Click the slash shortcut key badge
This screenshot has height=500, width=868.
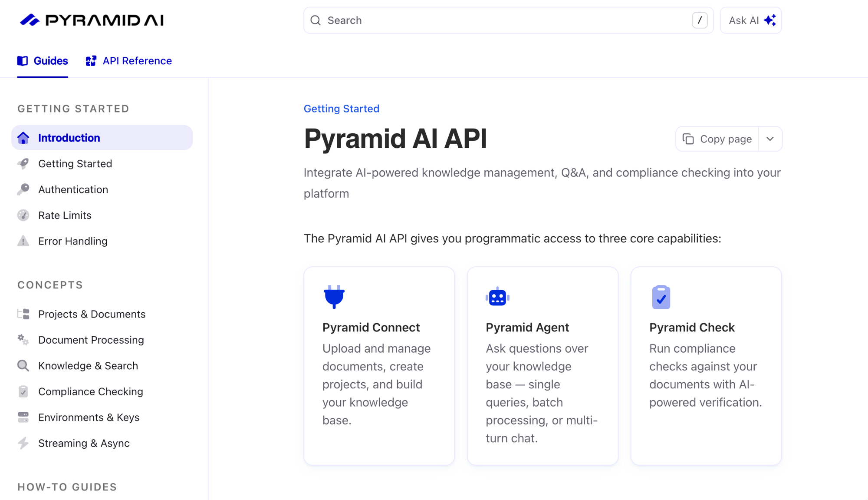pos(700,20)
